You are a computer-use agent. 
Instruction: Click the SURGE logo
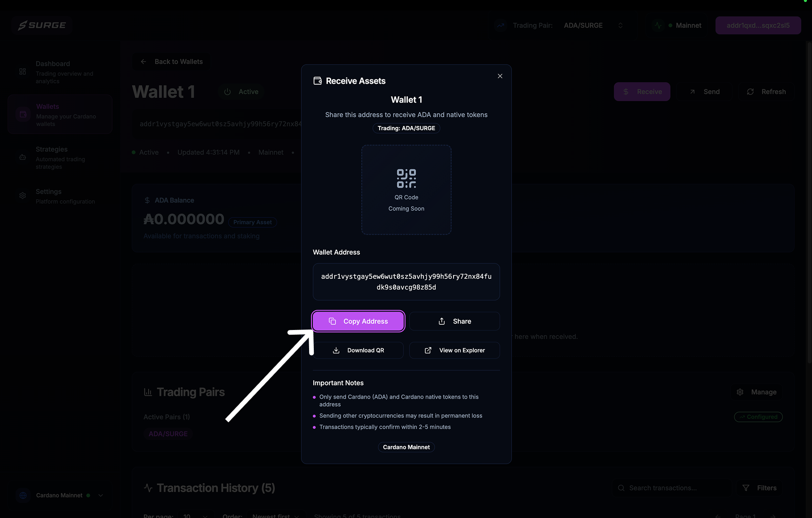[x=42, y=25]
